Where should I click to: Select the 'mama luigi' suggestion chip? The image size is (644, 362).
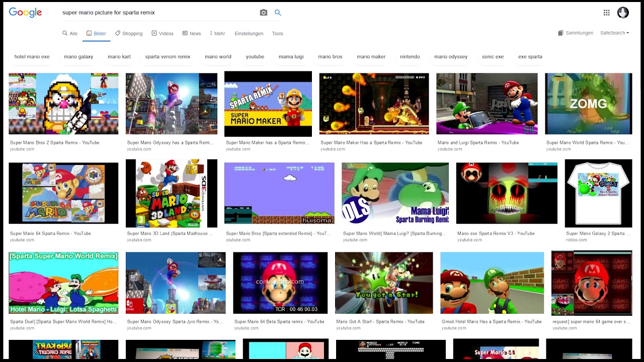(x=291, y=57)
